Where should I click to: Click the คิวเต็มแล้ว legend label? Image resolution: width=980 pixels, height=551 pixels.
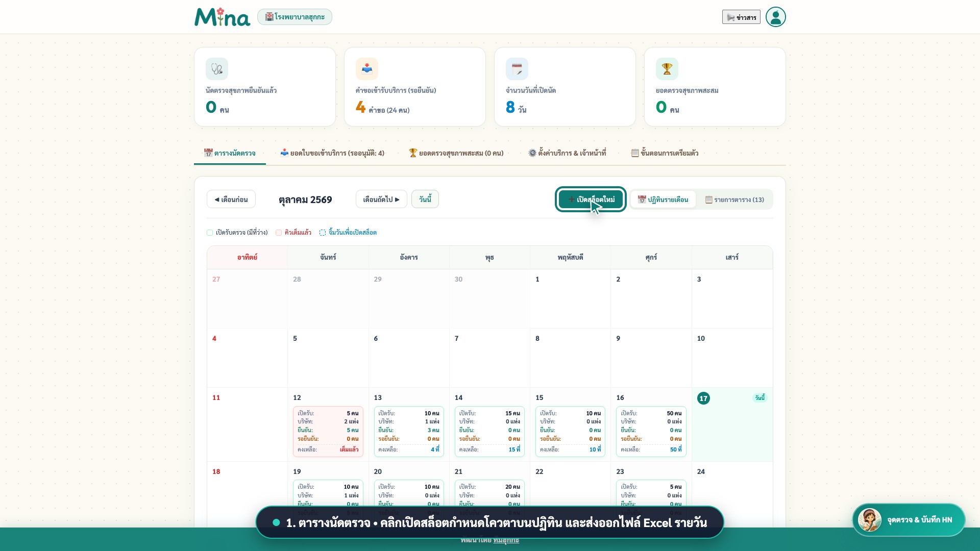[298, 233]
